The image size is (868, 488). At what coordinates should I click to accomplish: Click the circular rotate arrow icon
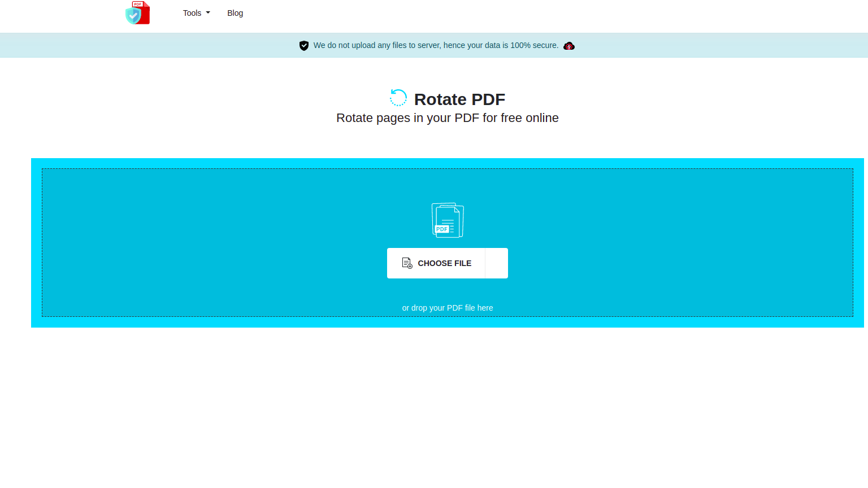point(398,98)
